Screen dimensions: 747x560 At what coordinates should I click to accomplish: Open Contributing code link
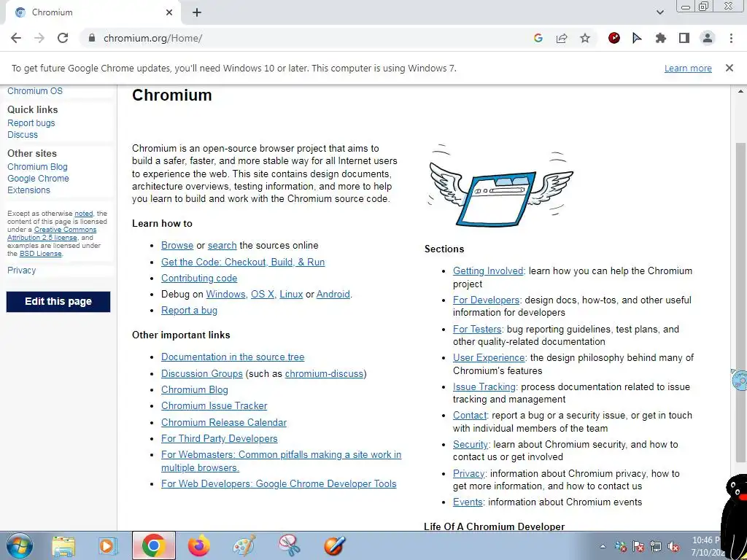coord(199,278)
